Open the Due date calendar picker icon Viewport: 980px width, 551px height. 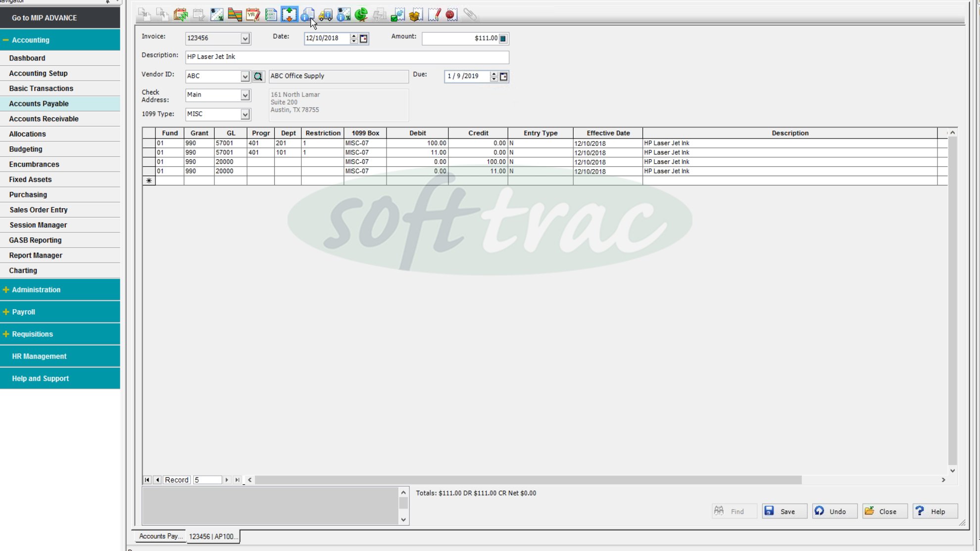point(504,77)
